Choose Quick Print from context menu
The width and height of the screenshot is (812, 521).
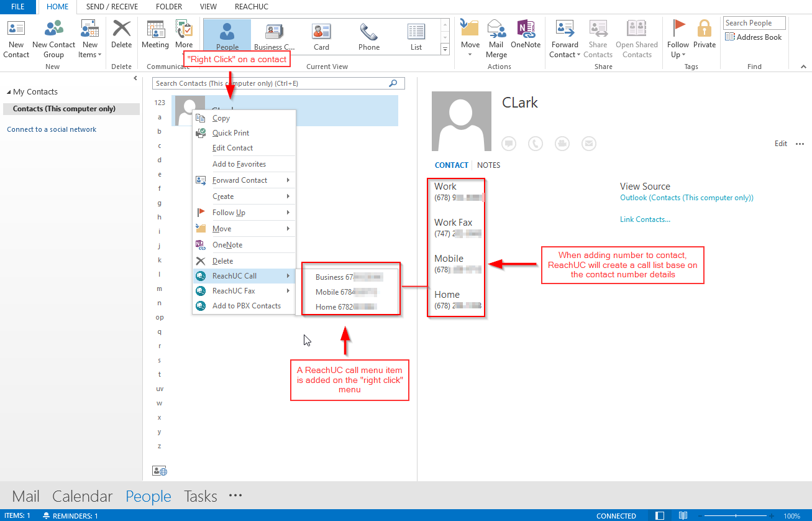point(244,133)
